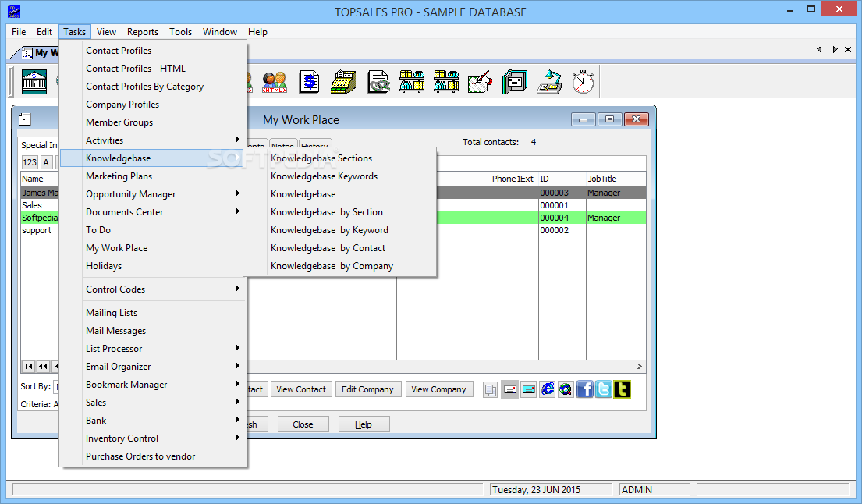This screenshot has height=504, width=862.
Task: Click the Help button in My Work Place
Action: point(364,424)
